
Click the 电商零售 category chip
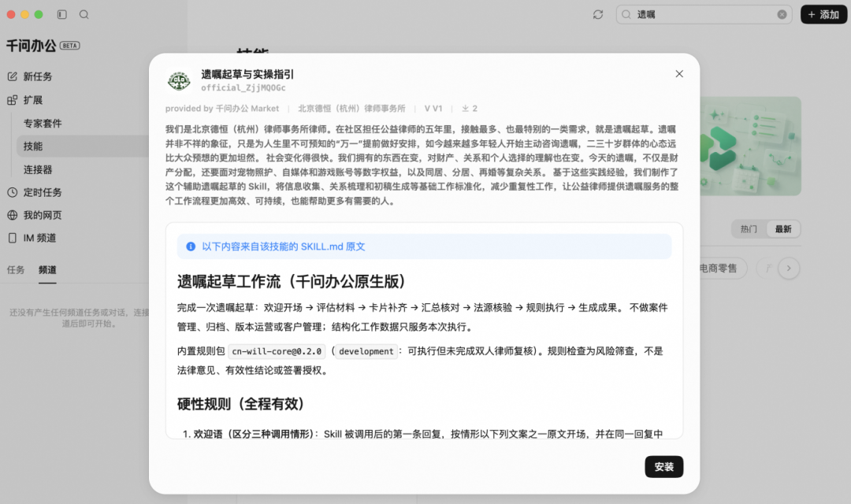(x=723, y=268)
